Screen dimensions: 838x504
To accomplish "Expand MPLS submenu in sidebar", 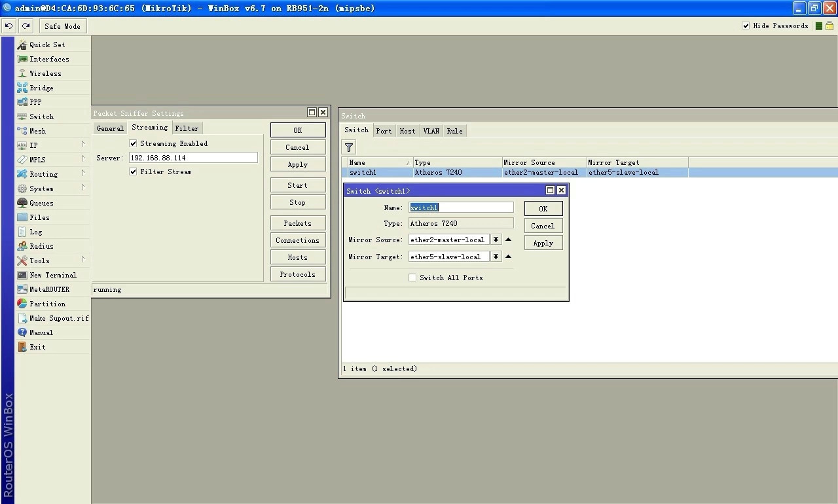I will 83,159.
